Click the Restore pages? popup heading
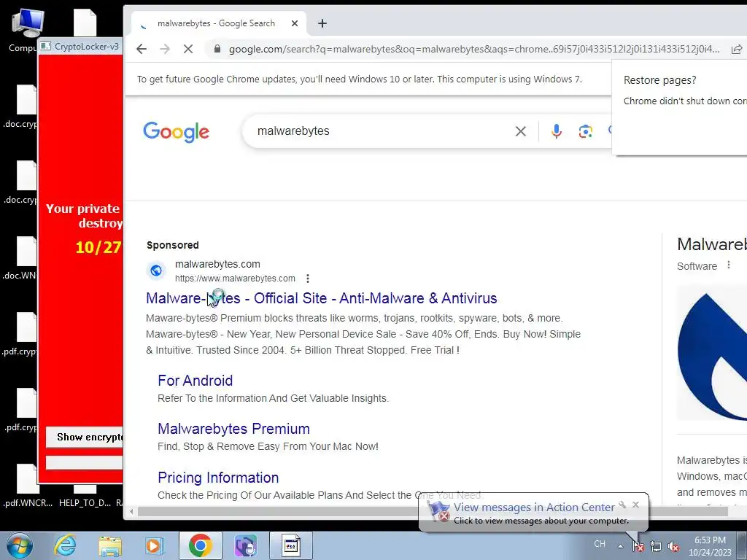 point(659,80)
